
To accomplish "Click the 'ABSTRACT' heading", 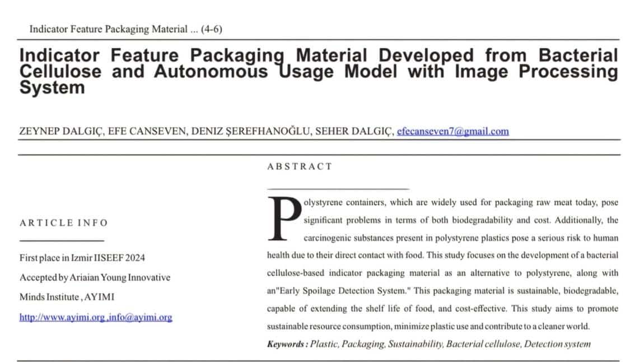I will pos(300,166).
